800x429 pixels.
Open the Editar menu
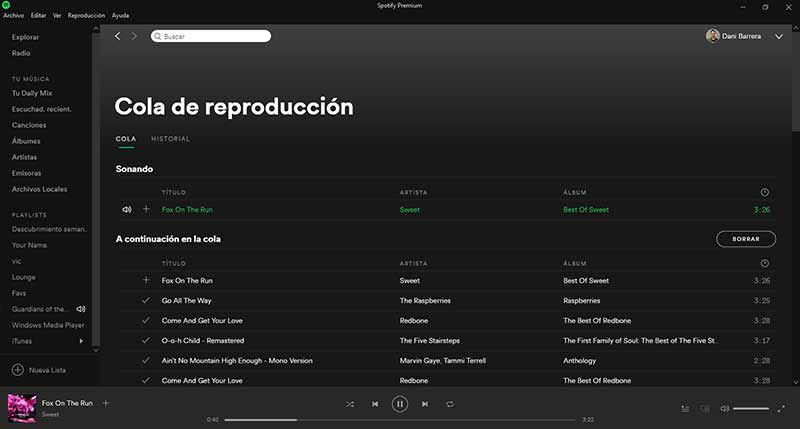coord(38,15)
